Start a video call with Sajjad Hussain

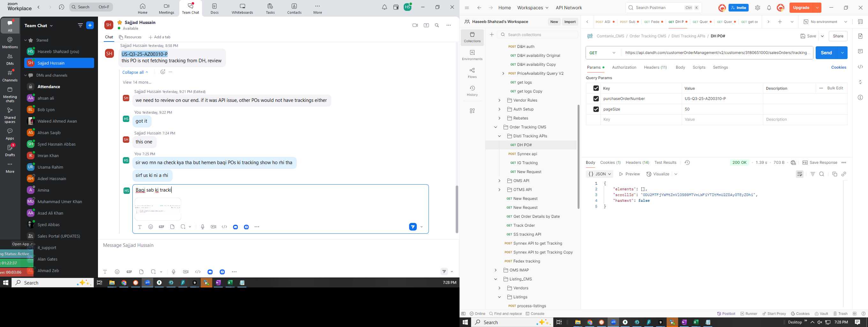[x=415, y=25]
